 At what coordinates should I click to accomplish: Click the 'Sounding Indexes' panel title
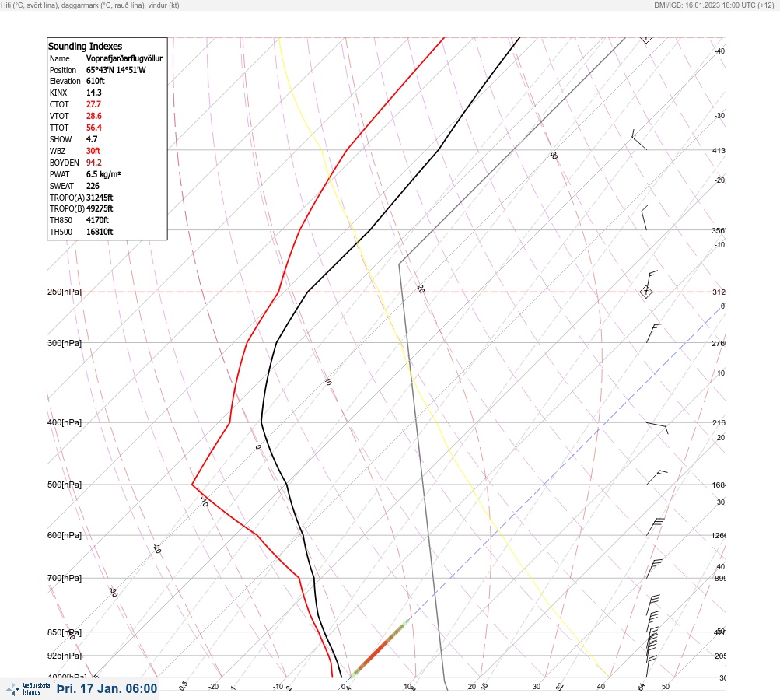pos(85,46)
